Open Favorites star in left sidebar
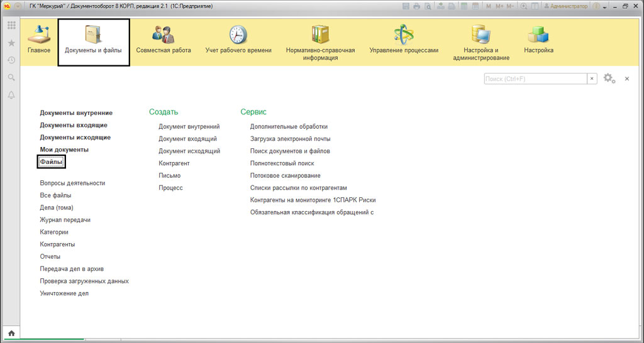 click(x=11, y=43)
